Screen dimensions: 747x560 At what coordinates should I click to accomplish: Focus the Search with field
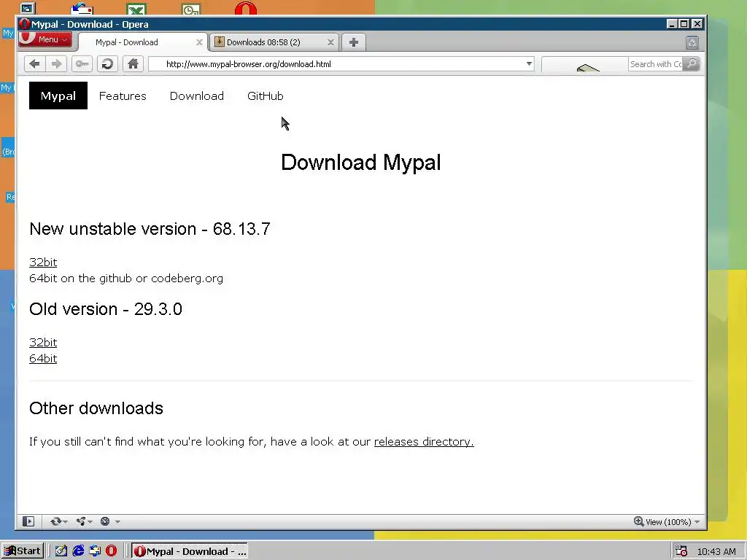pos(656,64)
